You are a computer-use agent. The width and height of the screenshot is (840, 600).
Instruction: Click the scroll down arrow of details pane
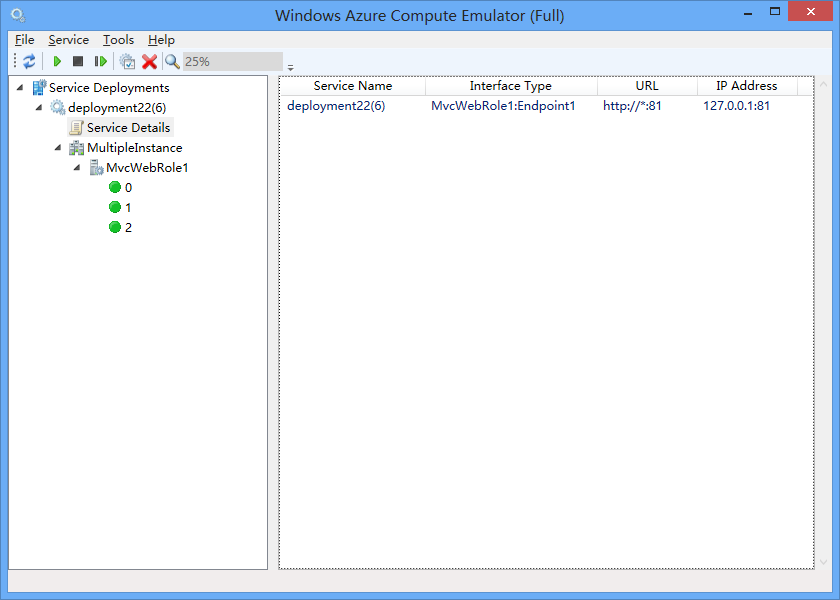(x=823, y=562)
